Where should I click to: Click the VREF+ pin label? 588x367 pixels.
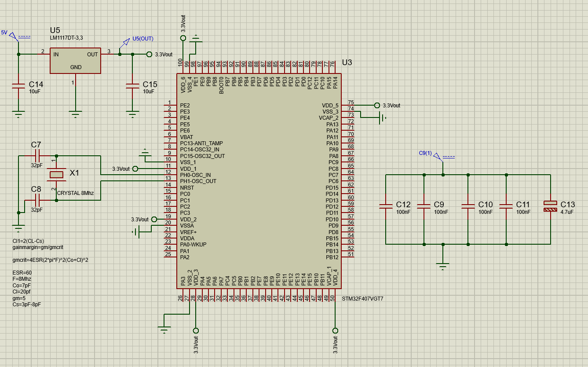[x=188, y=232]
